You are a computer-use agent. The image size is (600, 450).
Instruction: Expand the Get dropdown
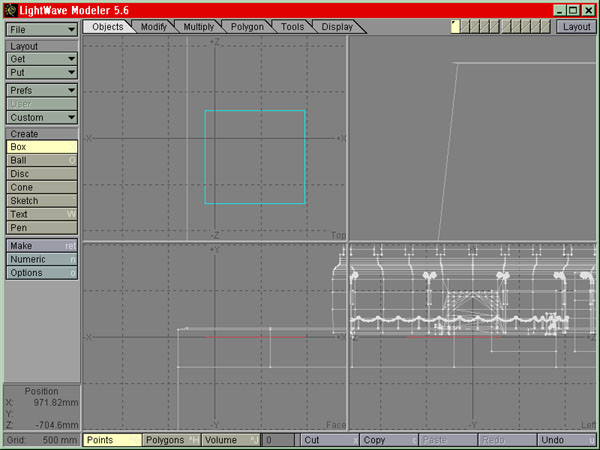point(41,59)
